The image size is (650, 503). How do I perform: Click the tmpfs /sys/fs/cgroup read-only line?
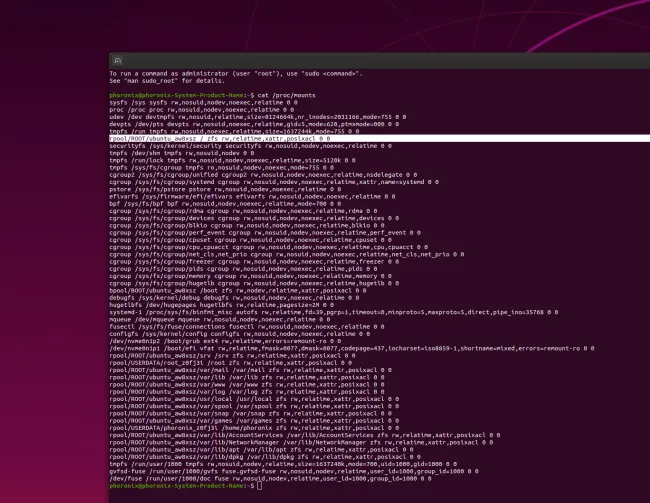[x=222, y=168]
